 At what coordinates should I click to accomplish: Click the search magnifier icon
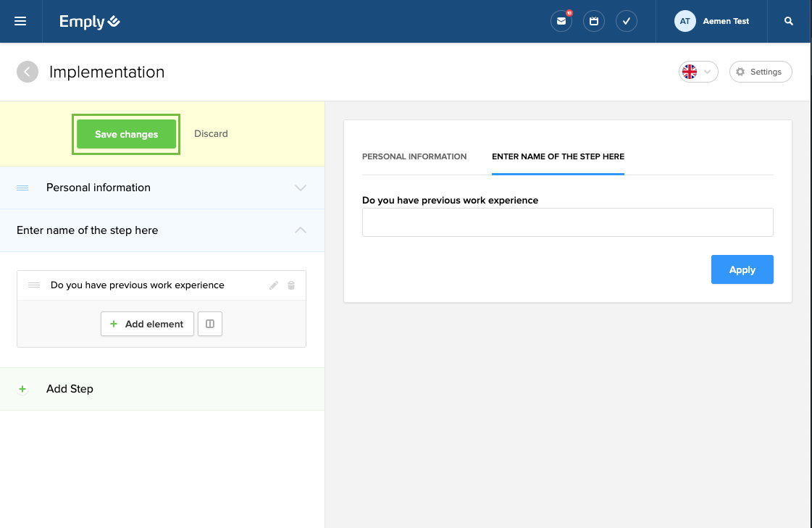tap(789, 22)
